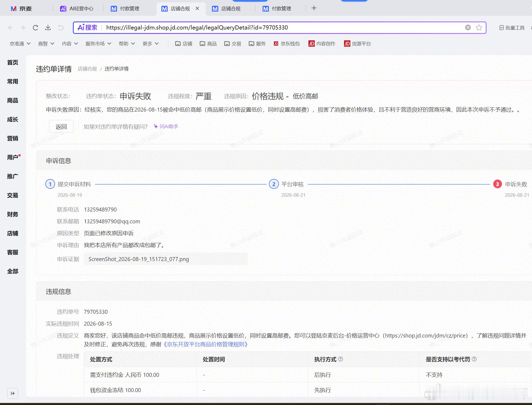Open 财务 in the sidebar
532x405 pixels.
(13, 214)
